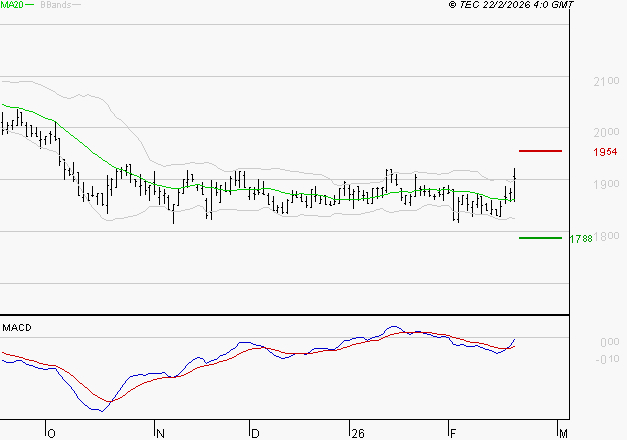This screenshot has width=627, height=440.
Task: Click the green 1788 support line
Action: (541, 238)
